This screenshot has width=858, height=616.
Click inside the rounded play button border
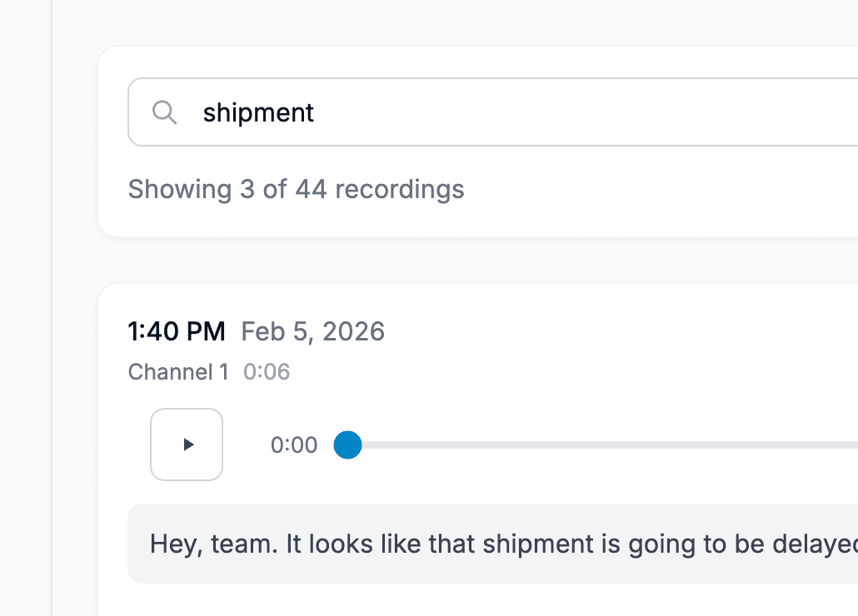187,445
